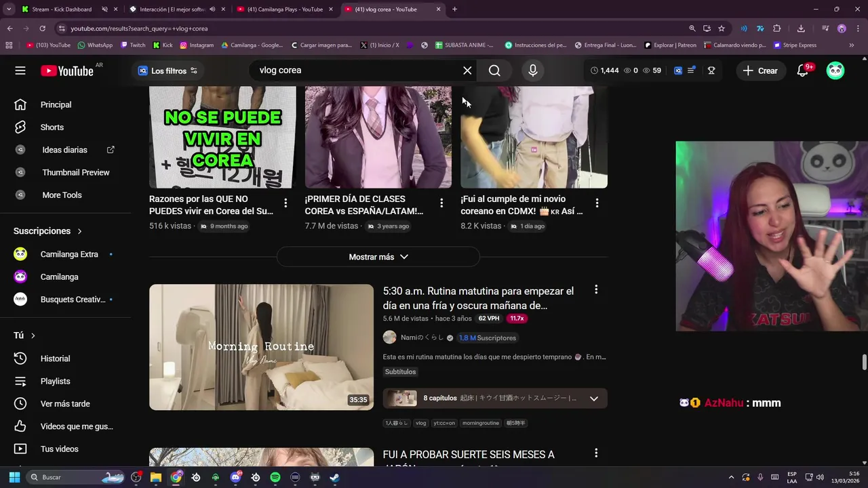
Task: Open '¡PRIMER DÍA DE CLASES COREA' title
Action: point(364,205)
